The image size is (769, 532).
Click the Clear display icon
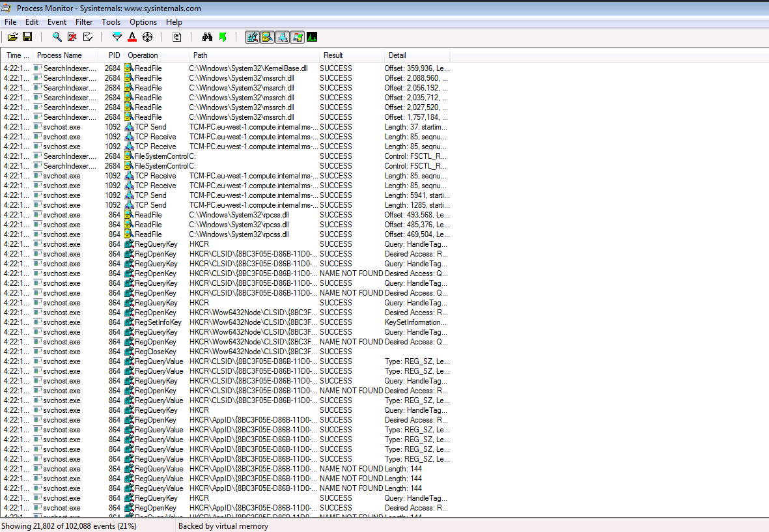88,37
